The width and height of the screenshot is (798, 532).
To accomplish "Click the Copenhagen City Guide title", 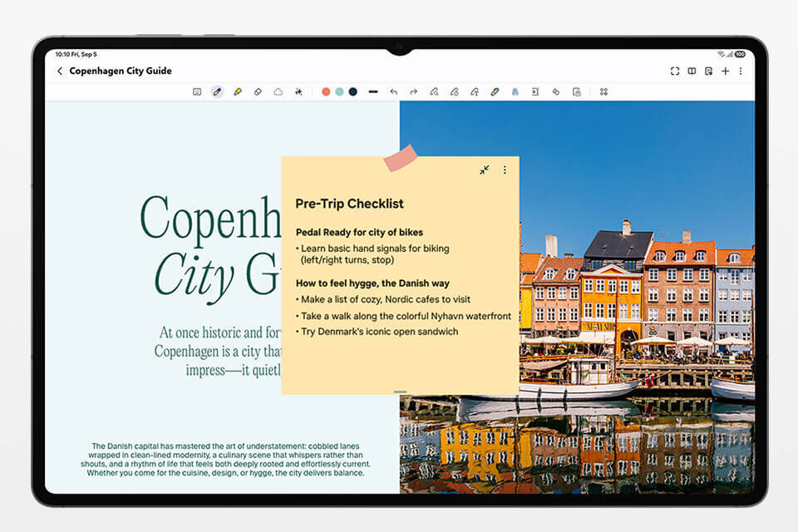I will (121, 71).
